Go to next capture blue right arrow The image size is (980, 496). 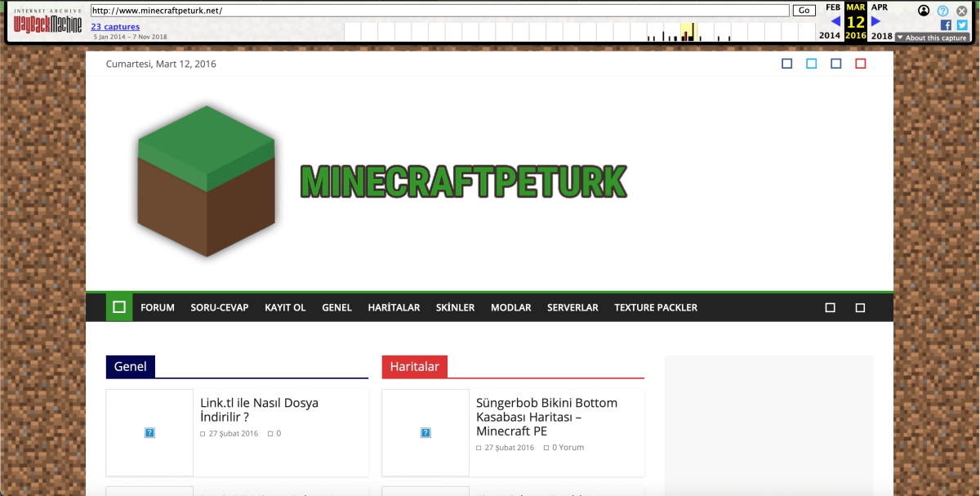[x=875, y=21]
